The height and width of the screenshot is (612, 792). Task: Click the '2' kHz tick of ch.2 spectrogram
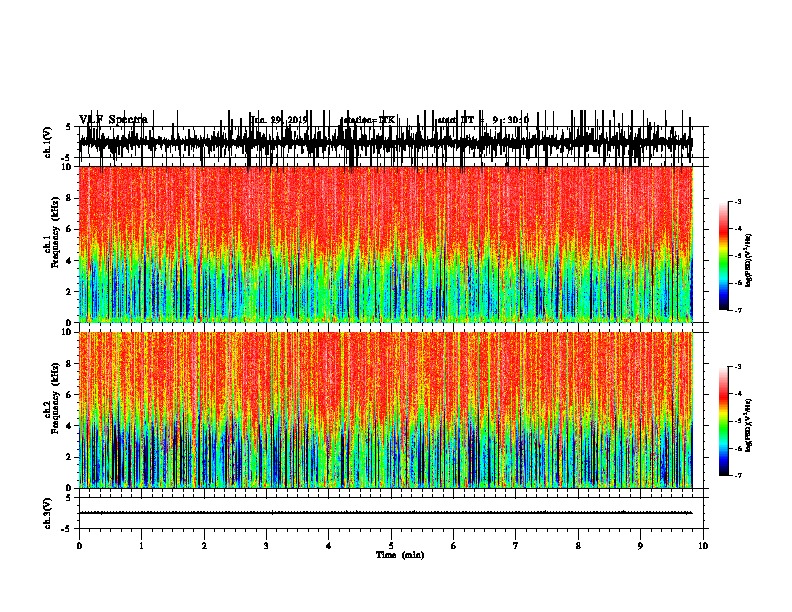[69, 457]
